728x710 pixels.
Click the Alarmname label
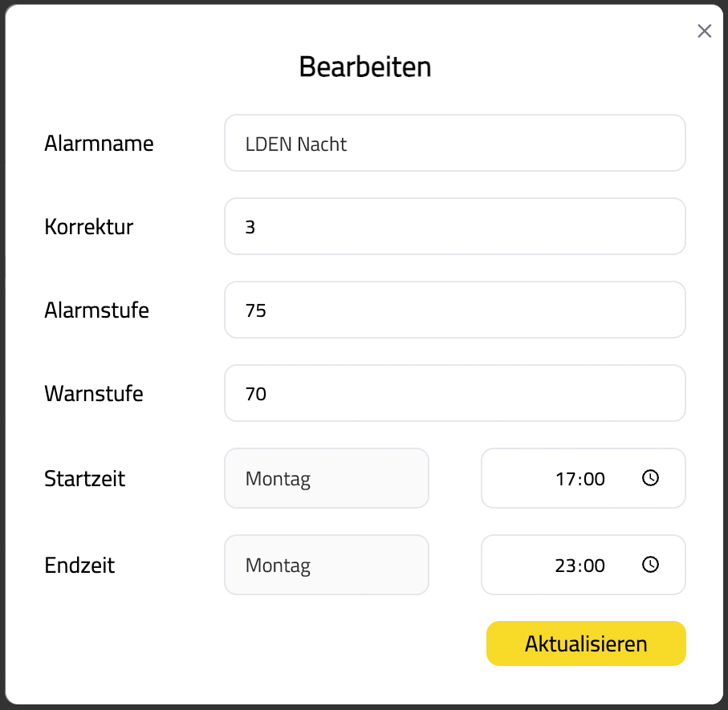pyautogui.click(x=99, y=144)
